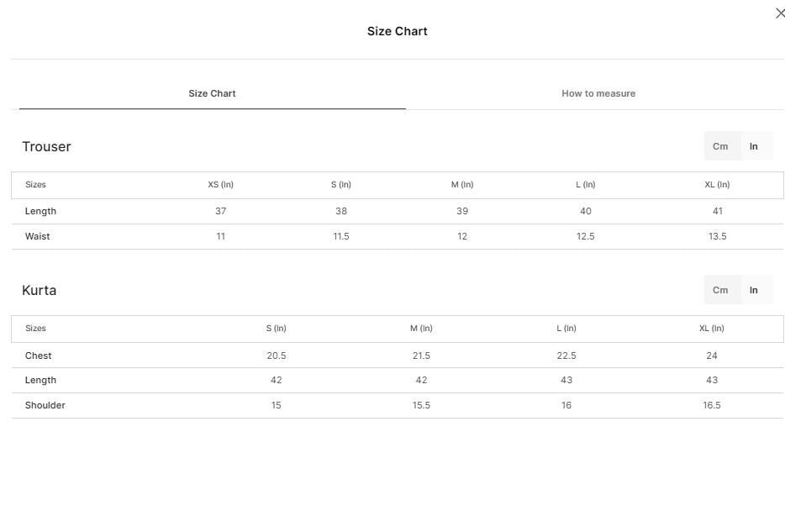This screenshot has width=785, height=532.
Task: Select the XS (In) Trouser column header
Action: pyautogui.click(x=221, y=185)
